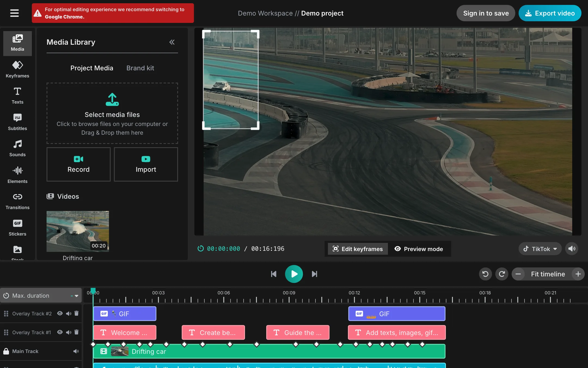Click Sign in to save
Image resolution: width=588 pixels, height=368 pixels.
486,13
